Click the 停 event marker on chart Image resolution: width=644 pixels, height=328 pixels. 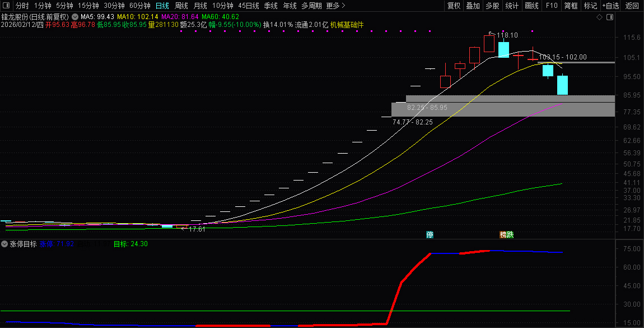click(430, 234)
